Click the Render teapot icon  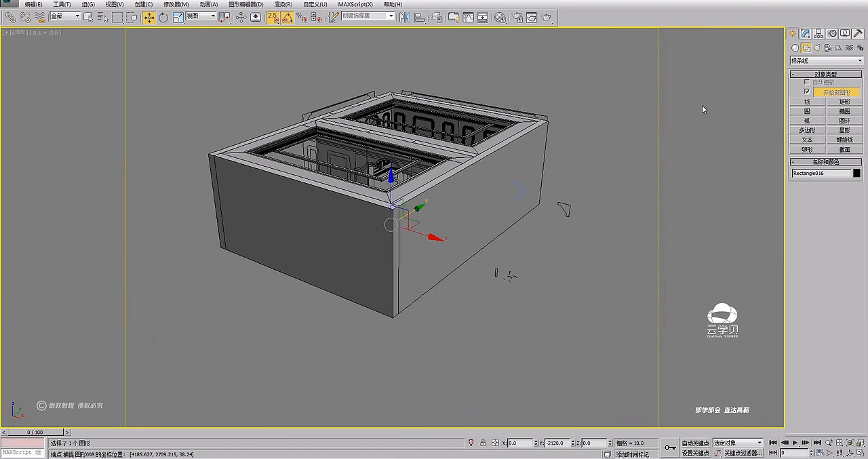[x=547, y=17]
